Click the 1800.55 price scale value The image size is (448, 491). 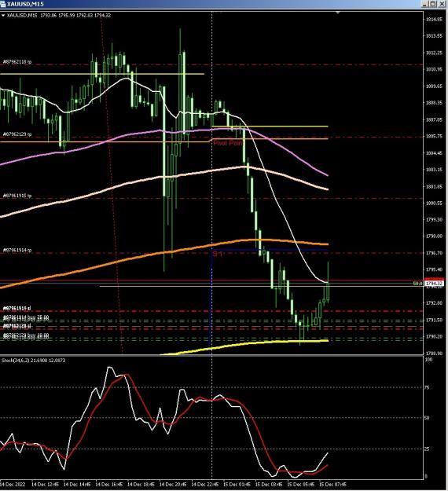(x=434, y=203)
